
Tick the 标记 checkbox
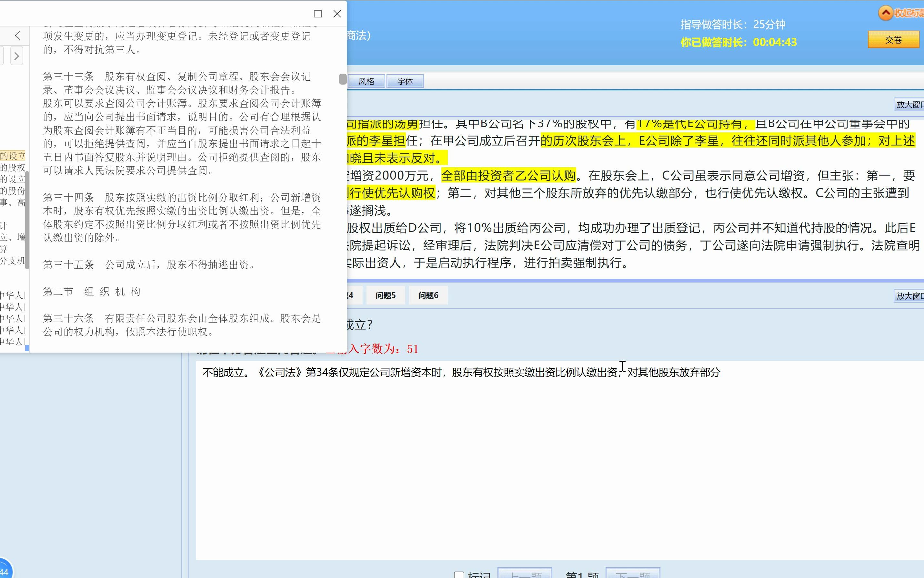[459, 575]
